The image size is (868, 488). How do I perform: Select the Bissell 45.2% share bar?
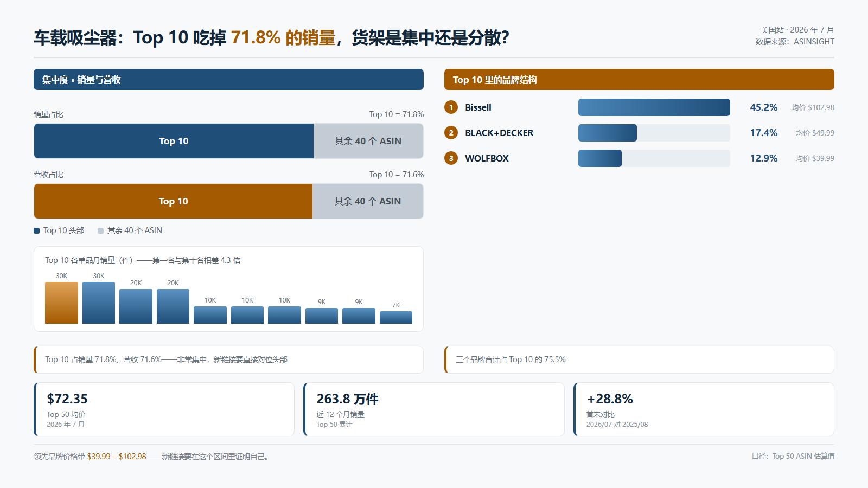point(654,107)
